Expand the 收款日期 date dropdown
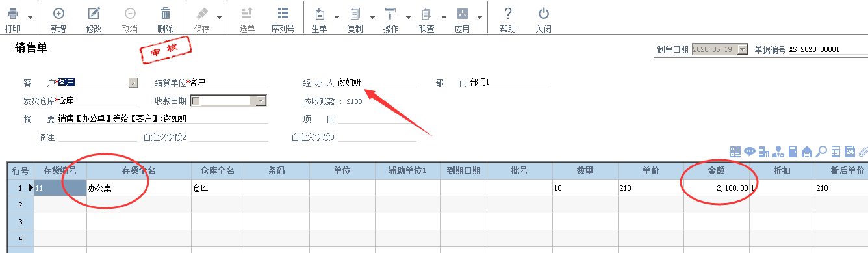Screen dimensions: 868x253 [x=261, y=101]
